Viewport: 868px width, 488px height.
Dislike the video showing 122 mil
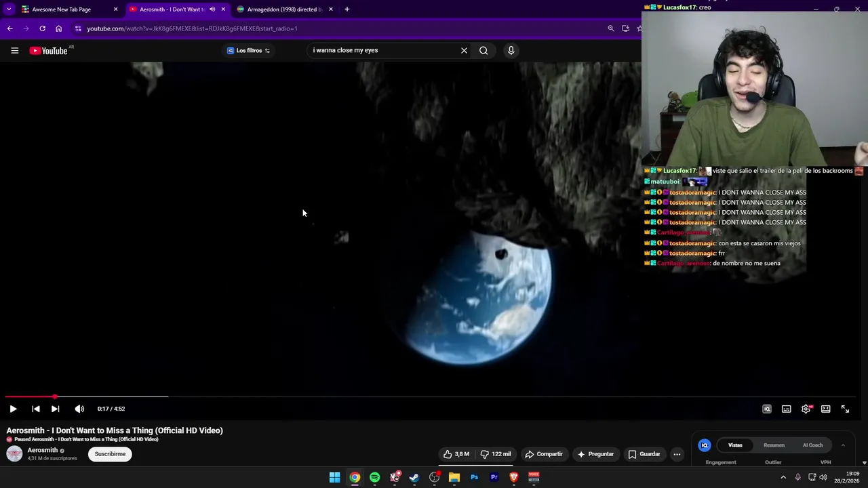click(x=496, y=454)
